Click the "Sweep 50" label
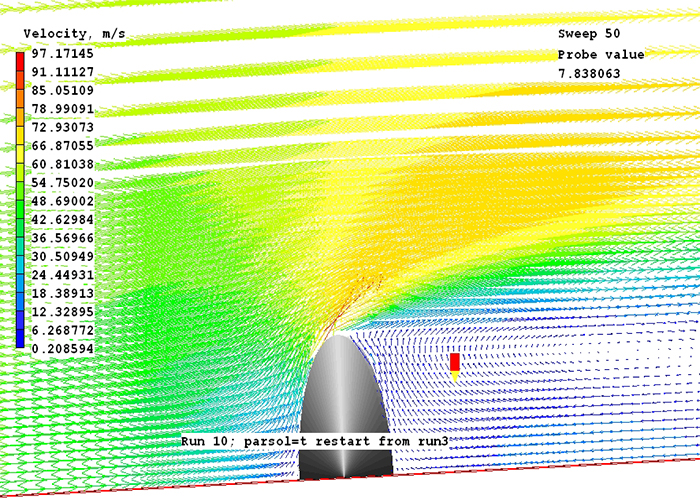 coord(591,34)
